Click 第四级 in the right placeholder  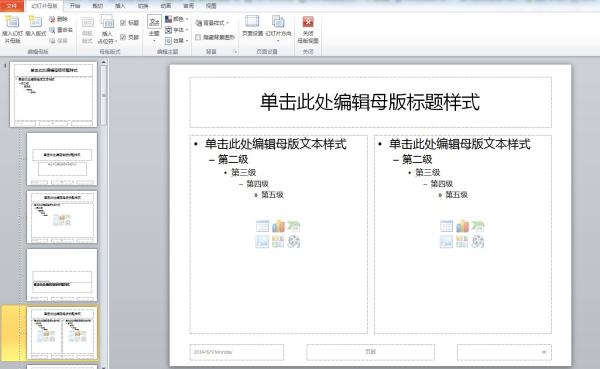coord(442,184)
